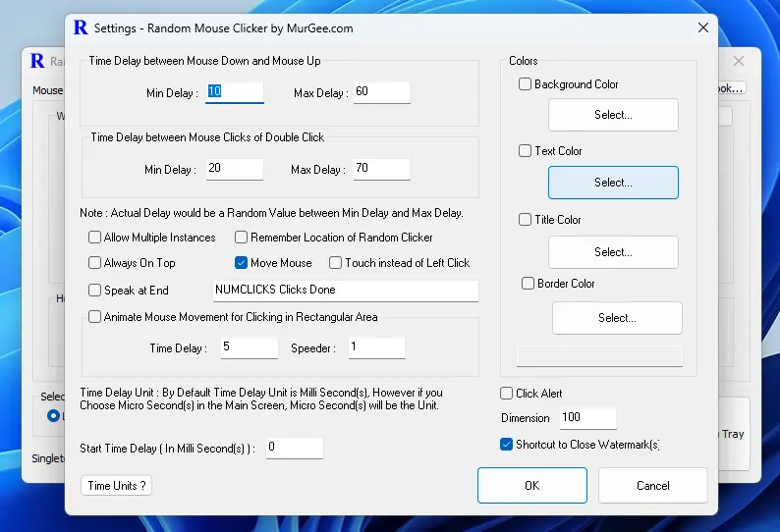Click the R logo of background Random Clicker window
780x532 pixels.
[x=37, y=61]
